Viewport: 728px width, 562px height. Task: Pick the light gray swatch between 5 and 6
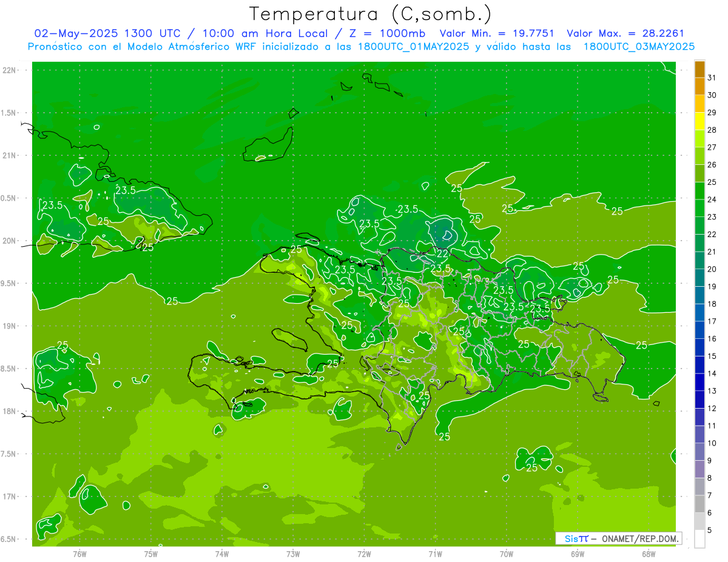[699, 521]
